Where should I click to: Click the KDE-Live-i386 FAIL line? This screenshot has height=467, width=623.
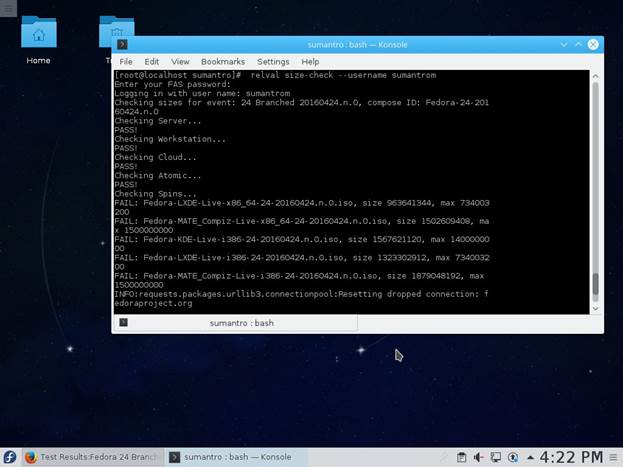click(302, 244)
